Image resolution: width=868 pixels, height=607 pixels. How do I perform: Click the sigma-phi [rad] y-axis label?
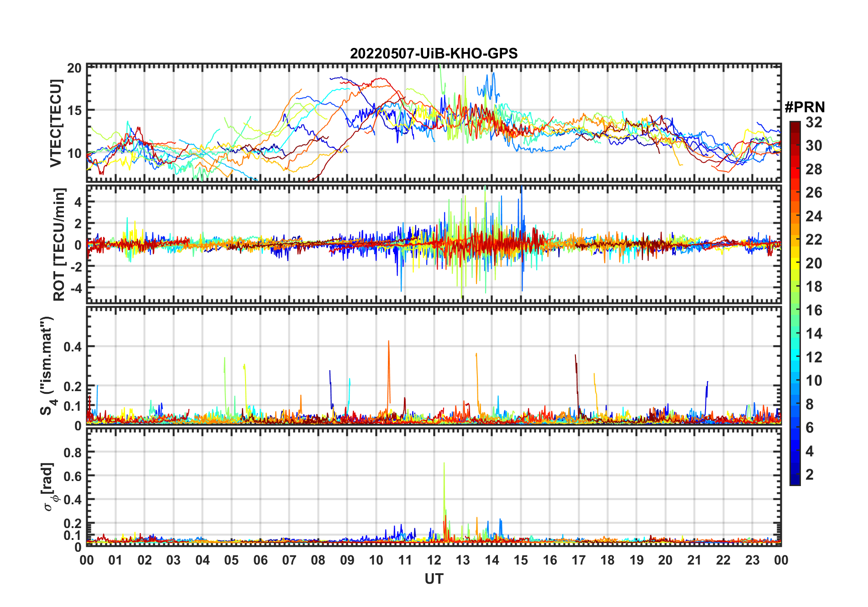point(49,487)
